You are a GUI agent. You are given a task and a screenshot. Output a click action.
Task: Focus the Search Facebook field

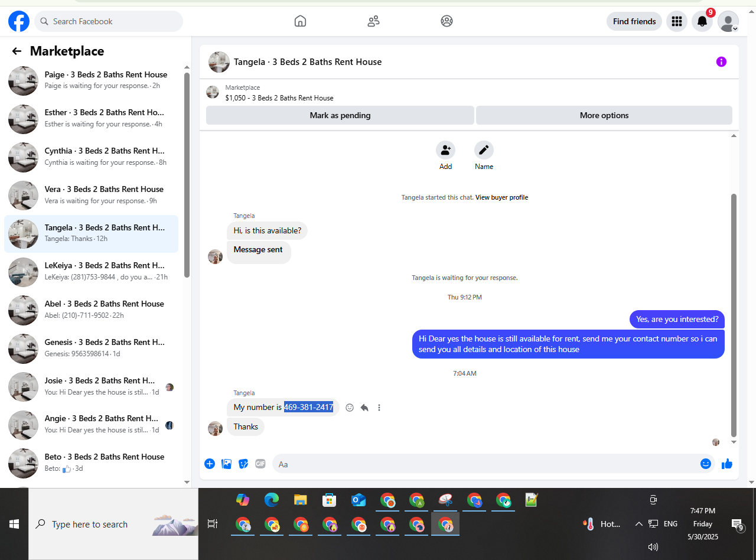pos(109,21)
